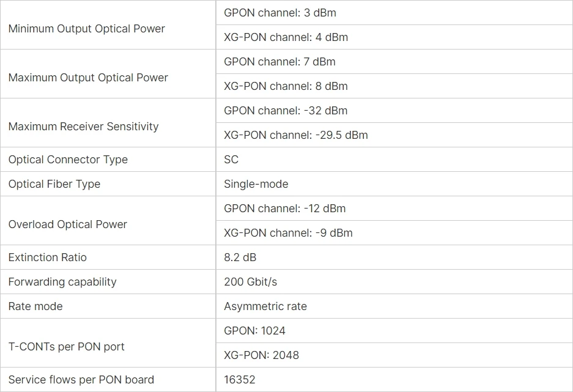The height and width of the screenshot is (392, 573).
Task: Click the XG-PON channel: 4 dBm value
Action: [x=286, y=37]
